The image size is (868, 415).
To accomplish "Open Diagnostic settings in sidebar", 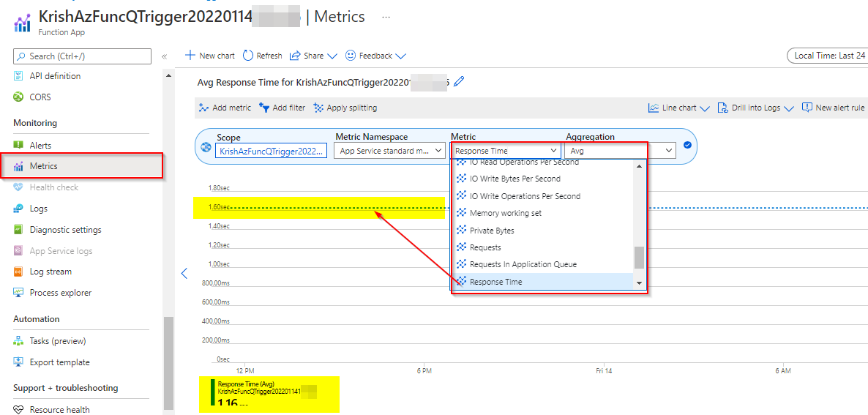I will coord(65,230).
